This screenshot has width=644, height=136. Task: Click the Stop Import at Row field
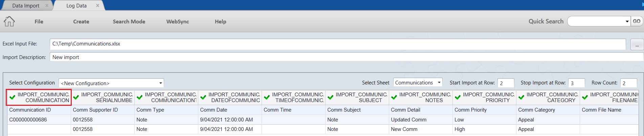pos(577,83)
